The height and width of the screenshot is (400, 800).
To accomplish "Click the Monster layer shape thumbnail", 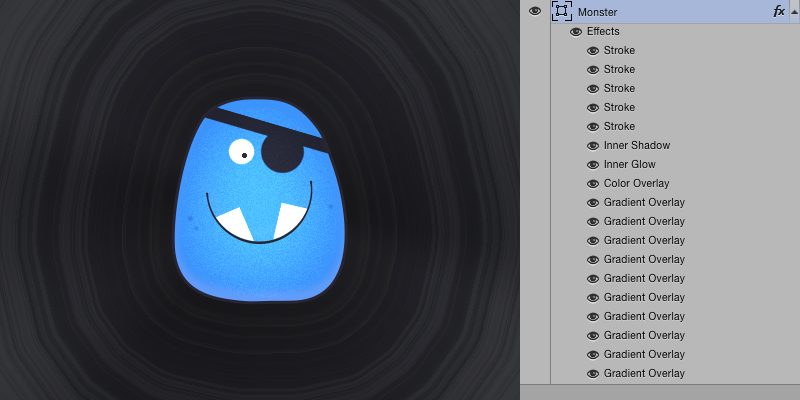I will click(x=561, y=11).
